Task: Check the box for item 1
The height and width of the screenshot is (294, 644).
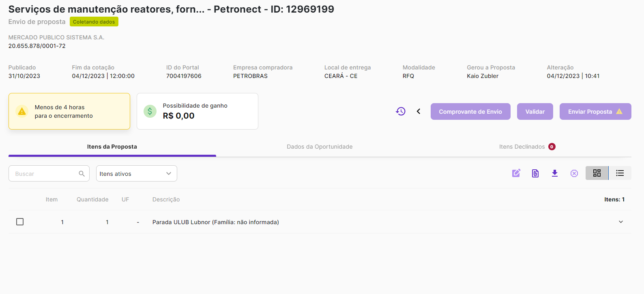Action: (20, 222)
